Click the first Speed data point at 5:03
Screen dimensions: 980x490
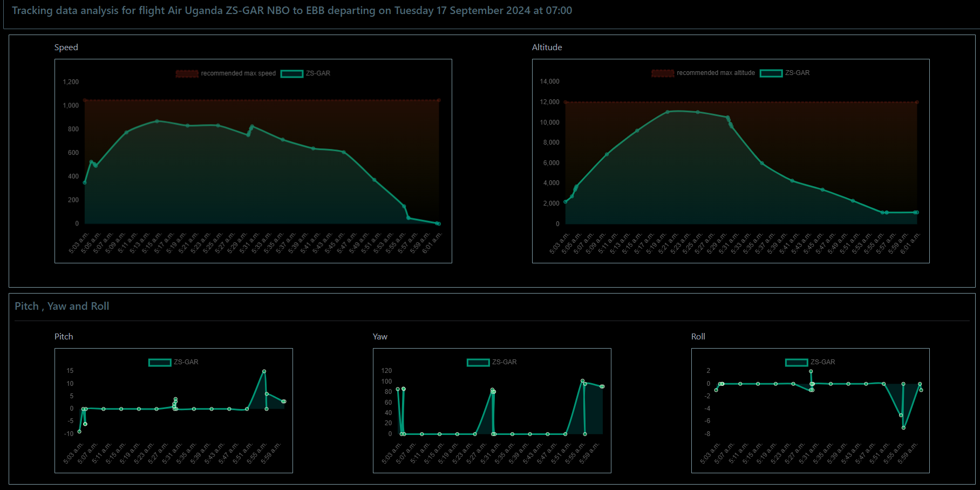85,182
